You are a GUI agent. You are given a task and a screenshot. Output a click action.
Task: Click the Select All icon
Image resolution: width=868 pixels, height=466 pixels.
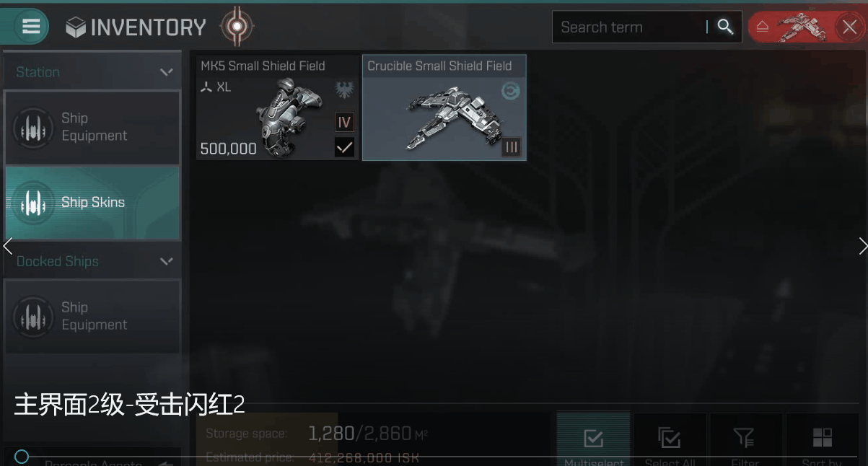tap(670, 438)
